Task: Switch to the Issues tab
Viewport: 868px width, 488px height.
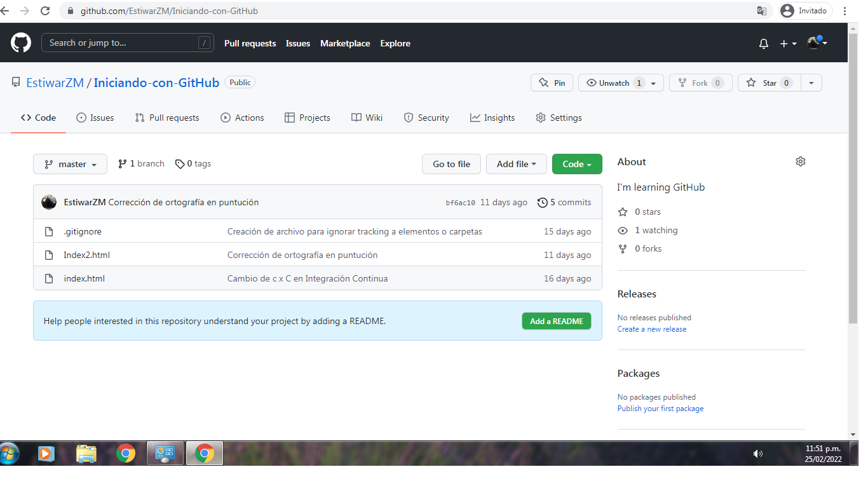Action: [x=95, y=118]
